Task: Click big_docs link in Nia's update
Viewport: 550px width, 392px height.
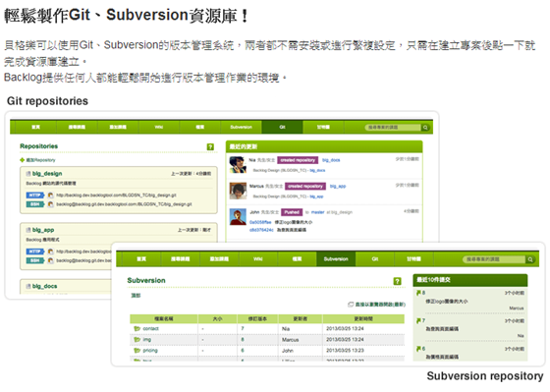Action: click(331, 160)
